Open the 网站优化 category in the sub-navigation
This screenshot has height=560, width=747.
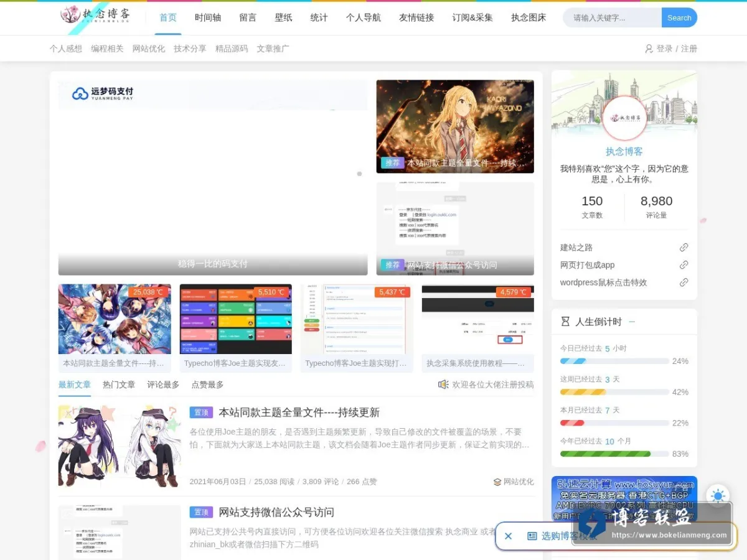149,49
